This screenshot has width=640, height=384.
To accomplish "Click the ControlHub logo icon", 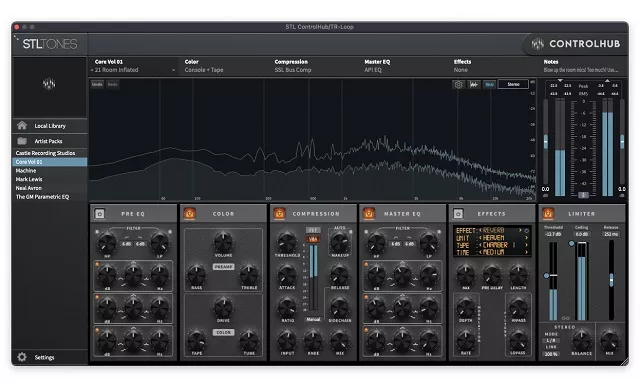I will (x=538, y=44).
